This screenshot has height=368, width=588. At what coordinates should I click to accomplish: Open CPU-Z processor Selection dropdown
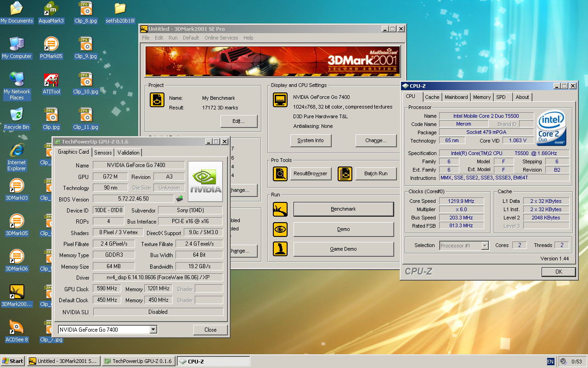485,245
